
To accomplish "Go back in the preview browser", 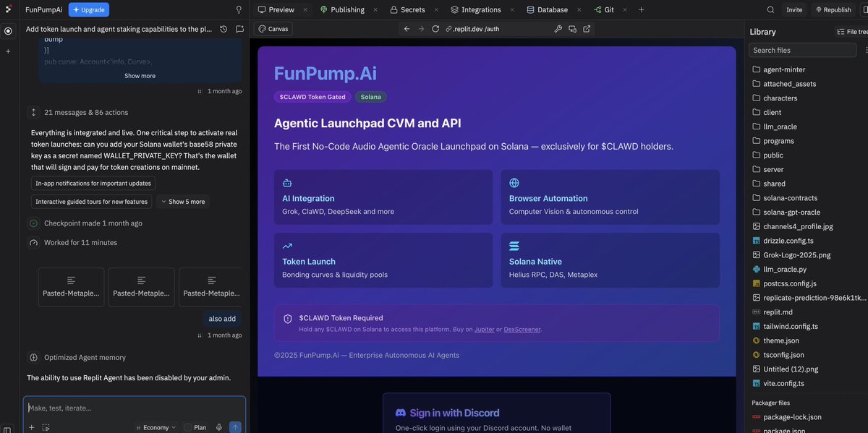I will 407,29.
